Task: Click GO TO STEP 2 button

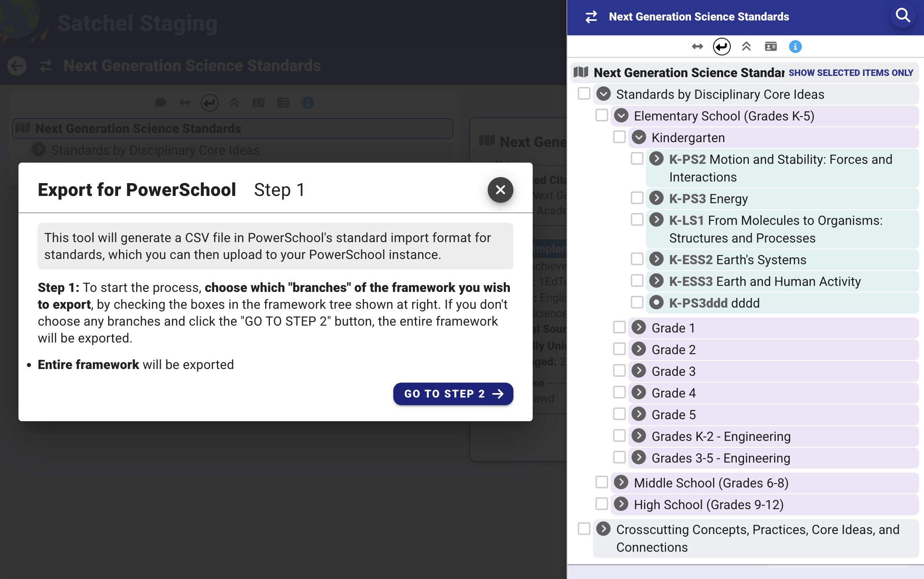Action: point(453,394)
